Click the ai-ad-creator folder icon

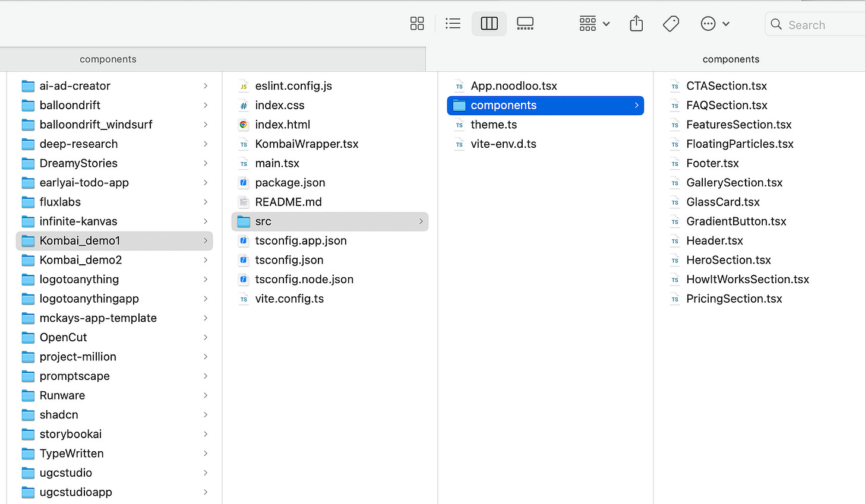(x=28, y=86)
